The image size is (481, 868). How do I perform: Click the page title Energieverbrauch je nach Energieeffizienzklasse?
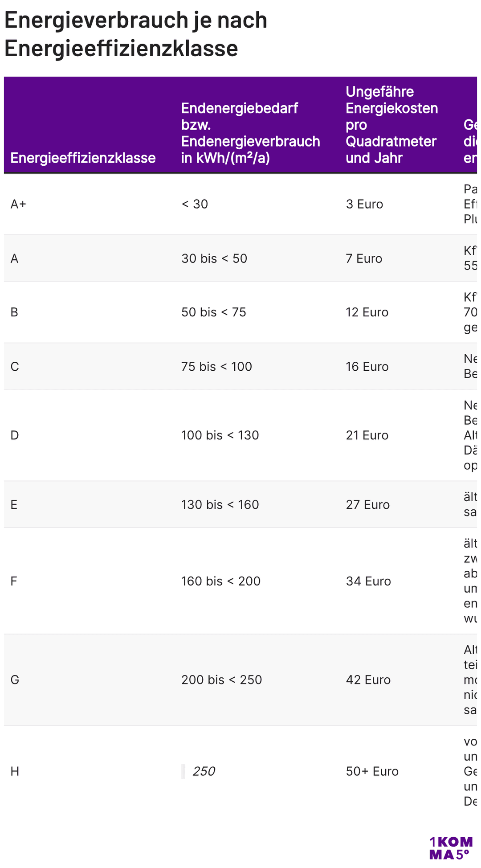click(136, 34)
